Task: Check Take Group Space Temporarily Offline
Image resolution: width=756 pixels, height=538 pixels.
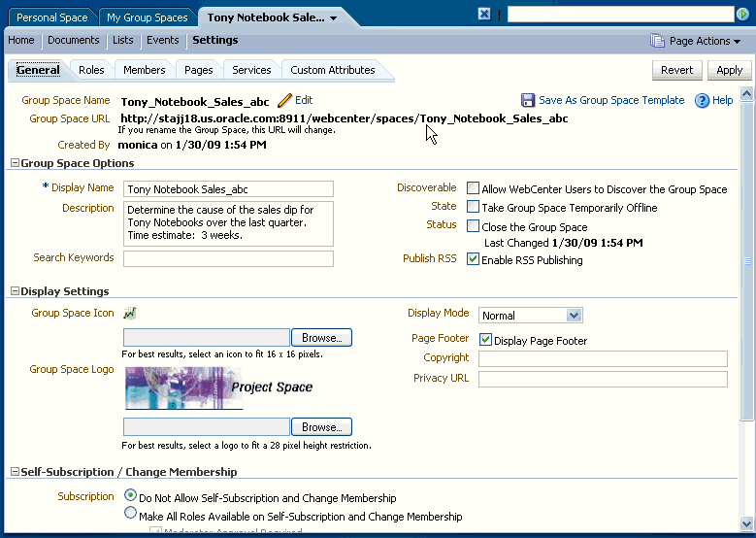Action: pos(473,207)
